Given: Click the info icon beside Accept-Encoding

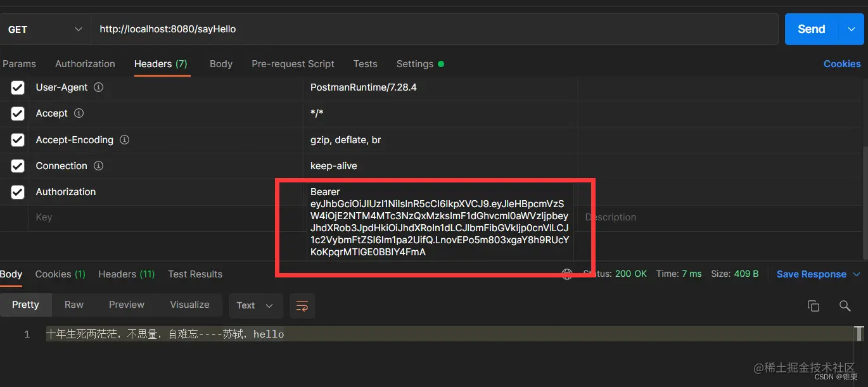Looking at the screenshot, I should pyautogui.click(x=124, y=139).
